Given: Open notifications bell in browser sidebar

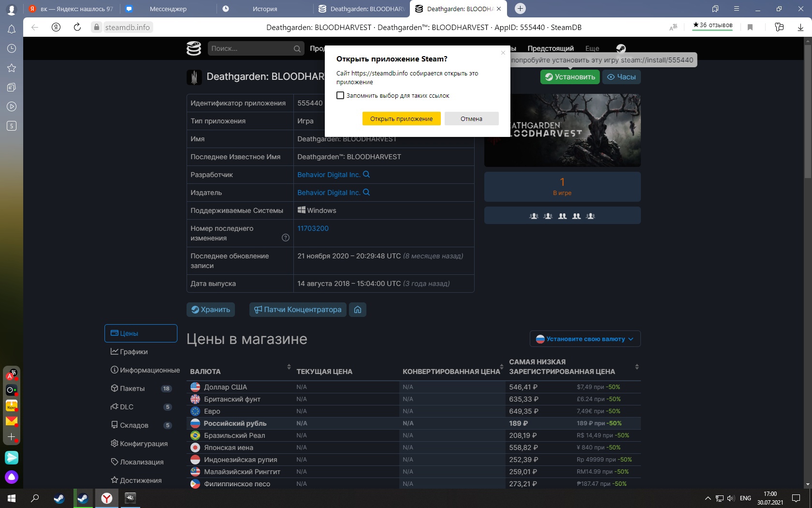Looking at the screenshot, I should click(x=12, y=29).
